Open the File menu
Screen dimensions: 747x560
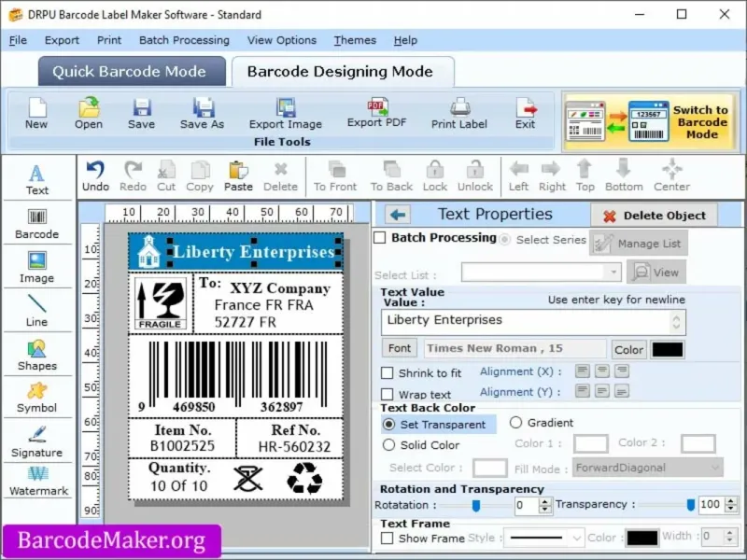pos(18,40)
